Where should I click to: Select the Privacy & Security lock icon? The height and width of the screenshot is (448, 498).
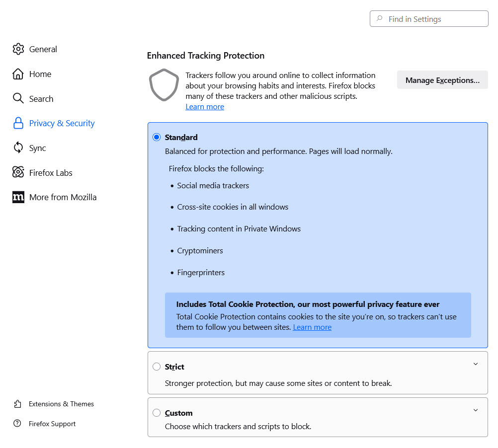[17, 123]
